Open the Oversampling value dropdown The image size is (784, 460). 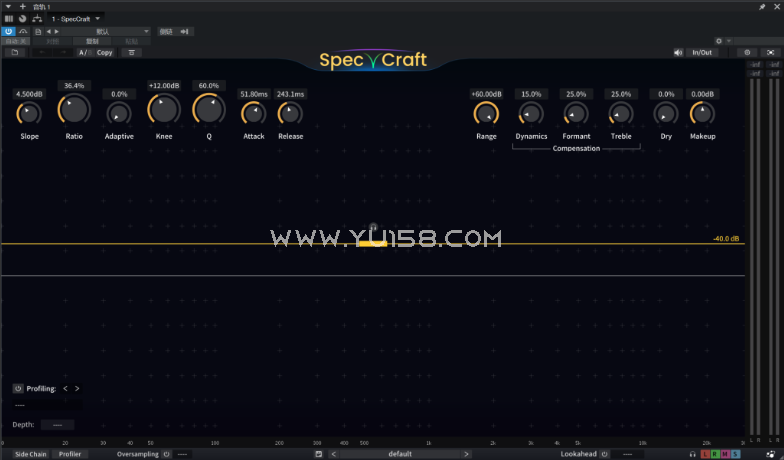182,454
